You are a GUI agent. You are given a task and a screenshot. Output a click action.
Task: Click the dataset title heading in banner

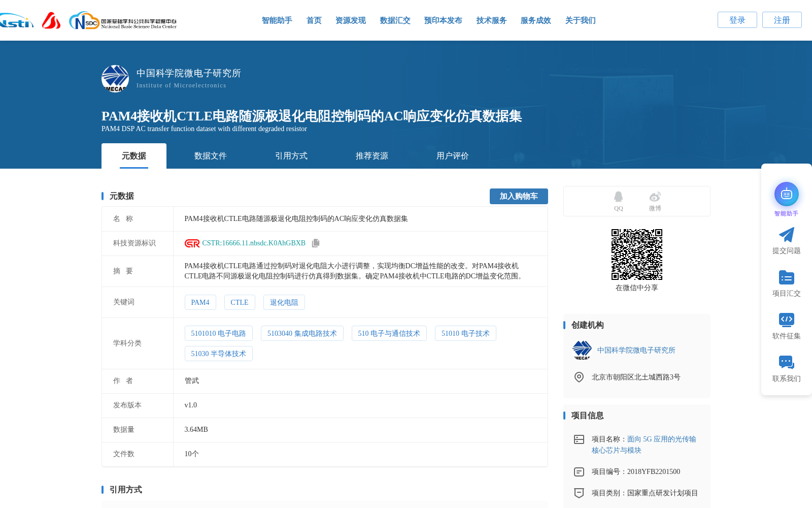[312, 116]
